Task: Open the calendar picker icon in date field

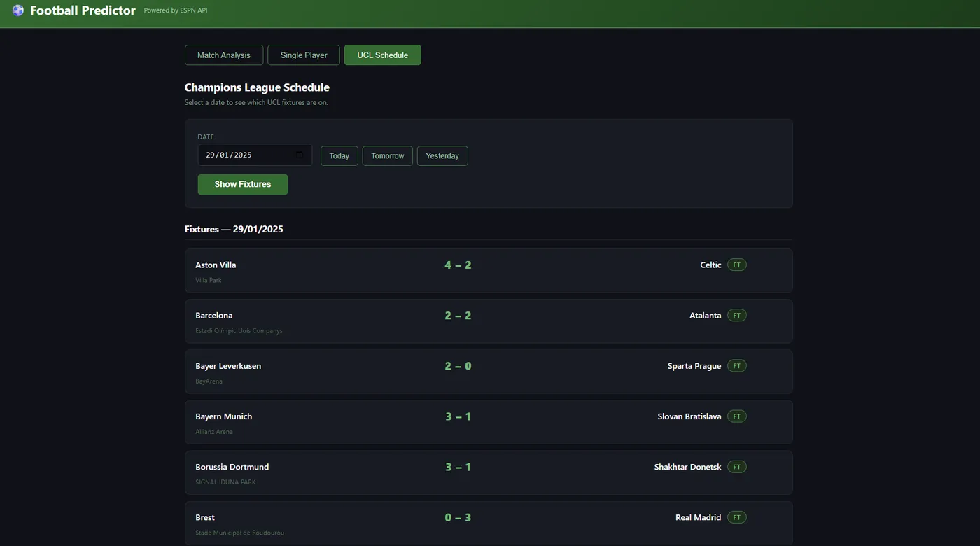Action: [300, 155]
